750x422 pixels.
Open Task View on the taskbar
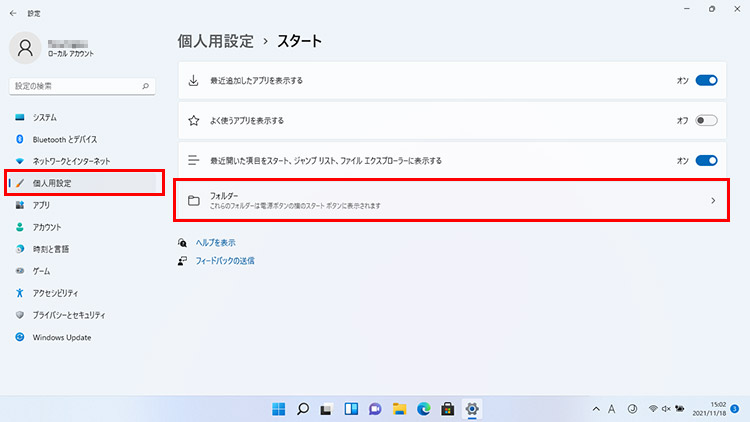click(326, 408)
